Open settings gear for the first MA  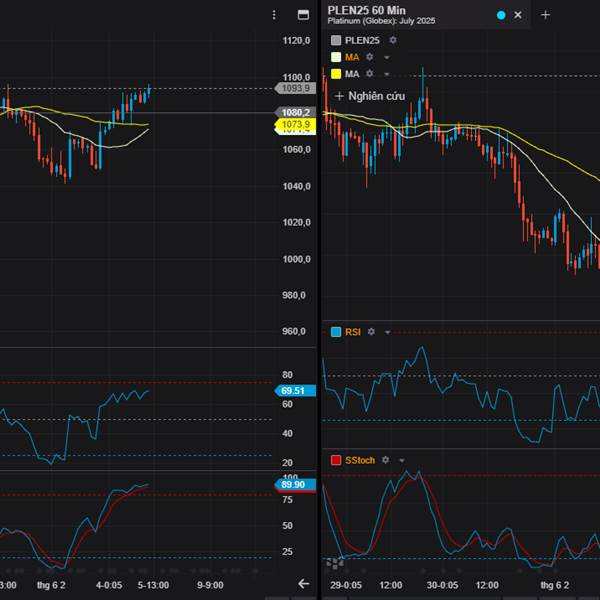coord(369,57)
